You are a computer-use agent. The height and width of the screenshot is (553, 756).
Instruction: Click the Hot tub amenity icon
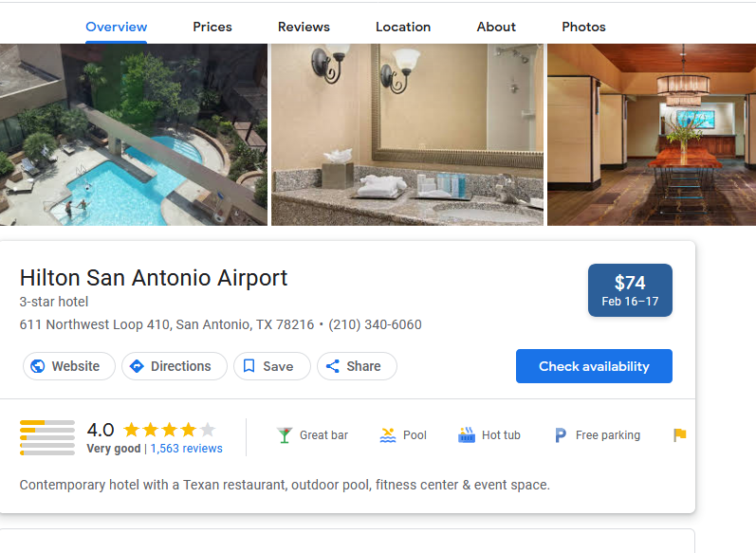coord(466,435)
